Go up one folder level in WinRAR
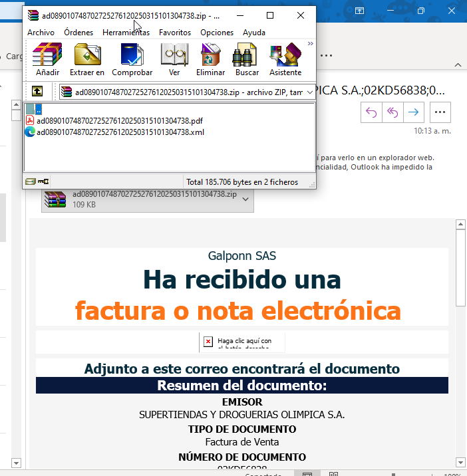Image resolution: width=467 pixels, height=476 pixels. (x=37, y=91)
